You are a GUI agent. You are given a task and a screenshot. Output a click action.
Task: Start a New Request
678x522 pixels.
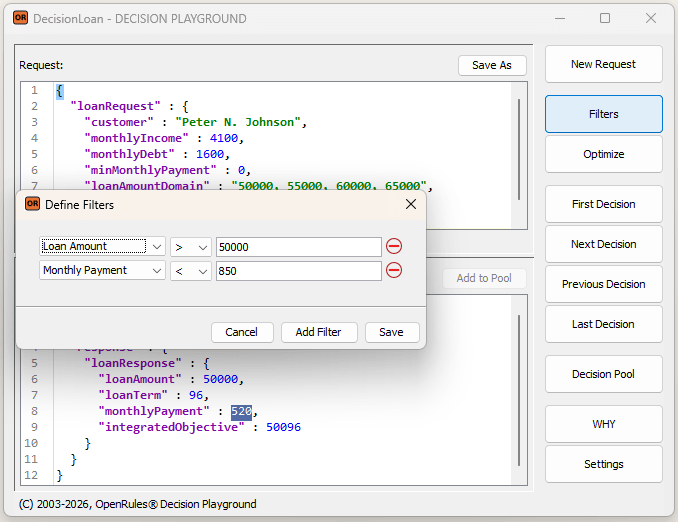point(603,64)
